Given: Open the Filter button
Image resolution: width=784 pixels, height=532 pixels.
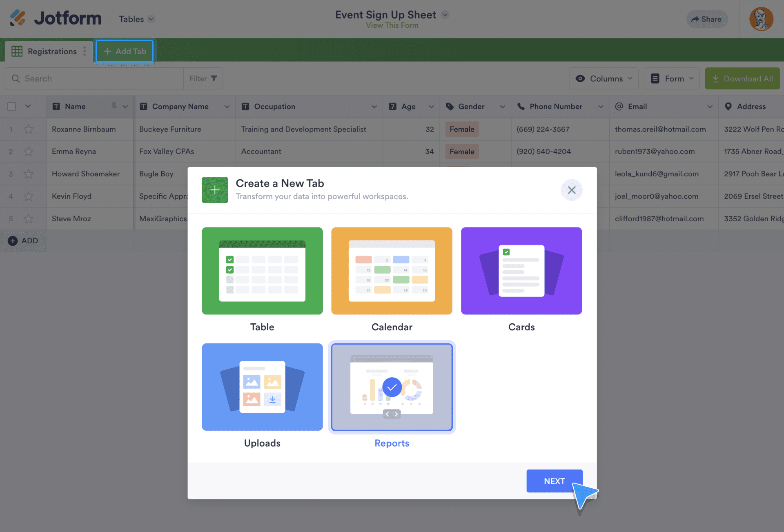Looking at the screenshot, I should 203,78.
